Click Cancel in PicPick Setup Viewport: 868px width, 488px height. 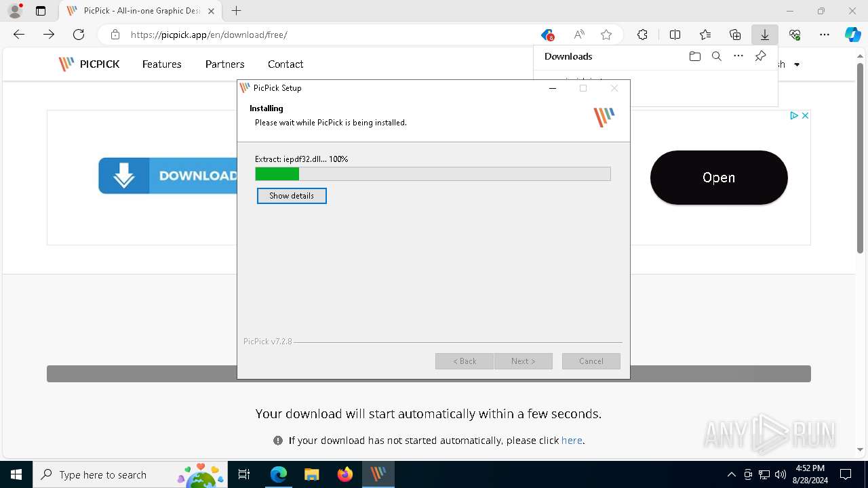click(591, 361)
